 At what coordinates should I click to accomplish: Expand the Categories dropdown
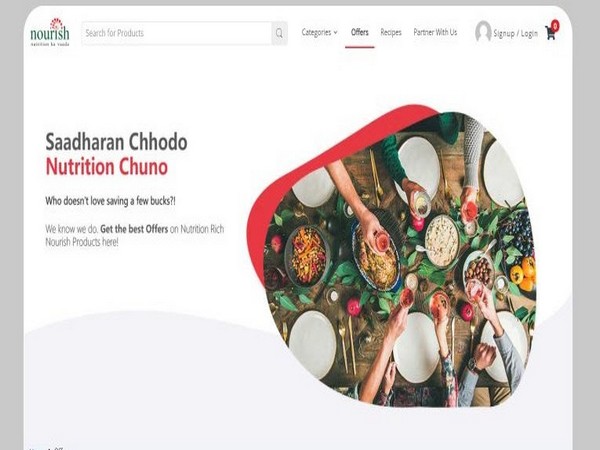point(320,33)
